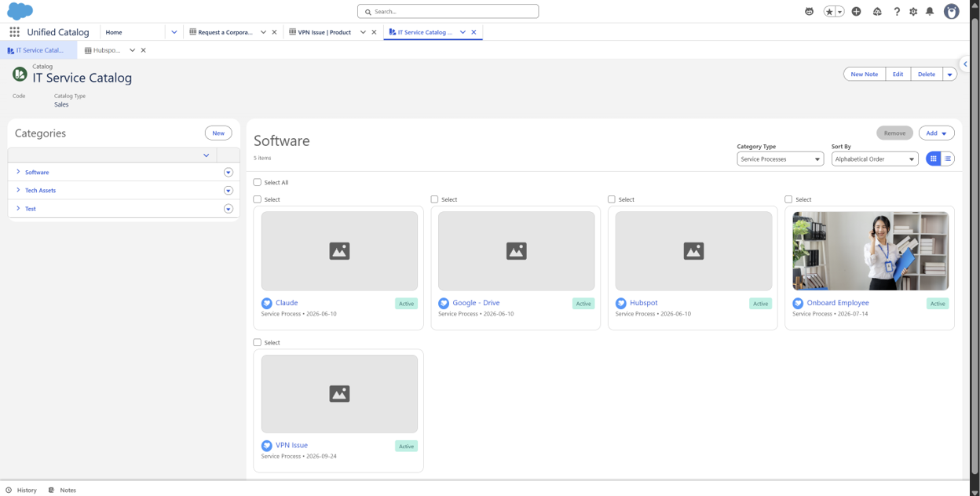Switch to grid view of items
The width and height of the screenshot is (980, 496).
[934, 159]
